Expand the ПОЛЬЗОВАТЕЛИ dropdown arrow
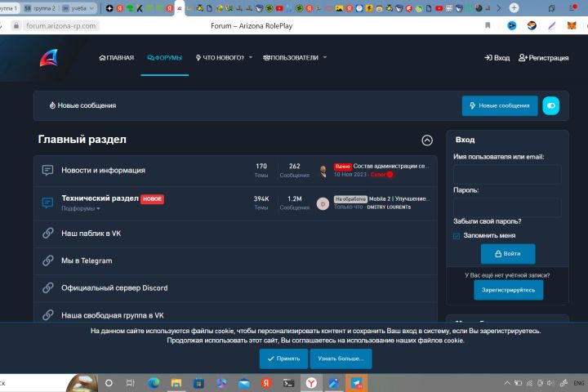Image resolution: width=588 pixels, height=392 pixels. [325, 57]
